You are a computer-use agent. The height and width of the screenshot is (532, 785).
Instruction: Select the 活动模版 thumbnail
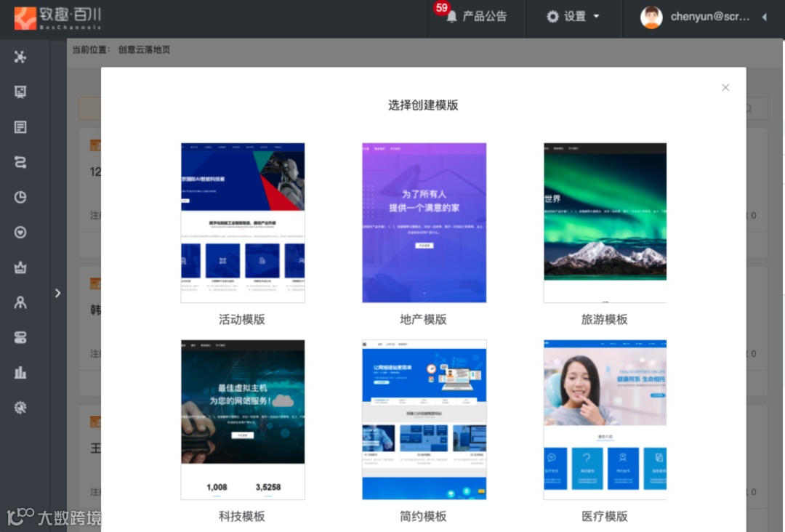pyautogui.click(x=243, y=222)
